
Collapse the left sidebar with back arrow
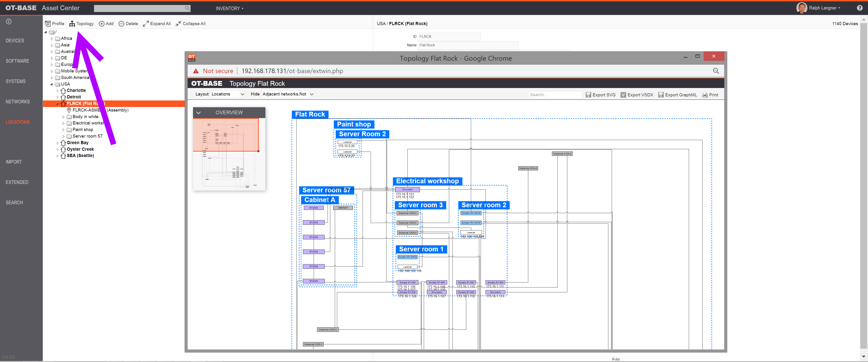[x=9, y=21]
